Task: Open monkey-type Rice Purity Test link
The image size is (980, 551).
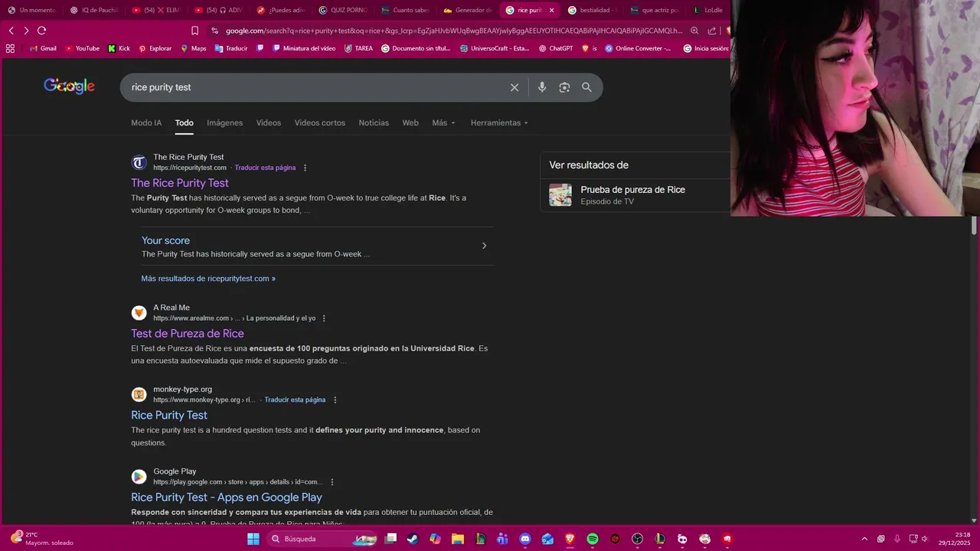Action: tap(169, 415)
